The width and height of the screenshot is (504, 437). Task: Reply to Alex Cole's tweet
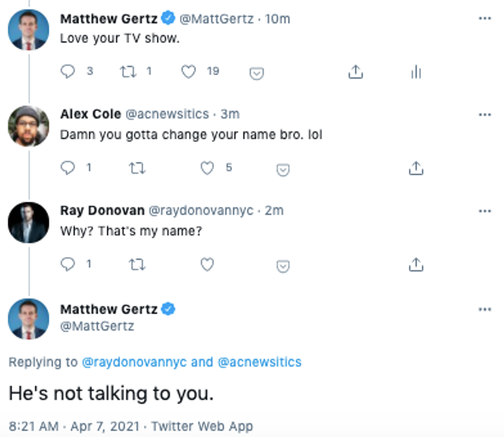click(68, 168)
